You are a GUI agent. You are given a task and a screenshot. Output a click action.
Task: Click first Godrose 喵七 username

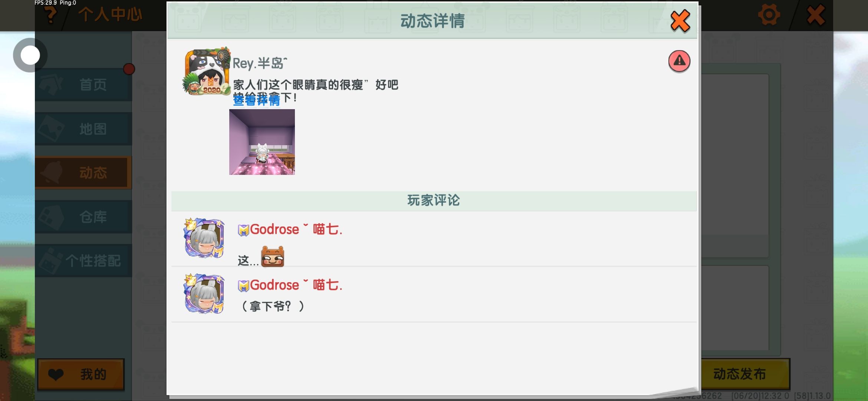pos(290,229)
